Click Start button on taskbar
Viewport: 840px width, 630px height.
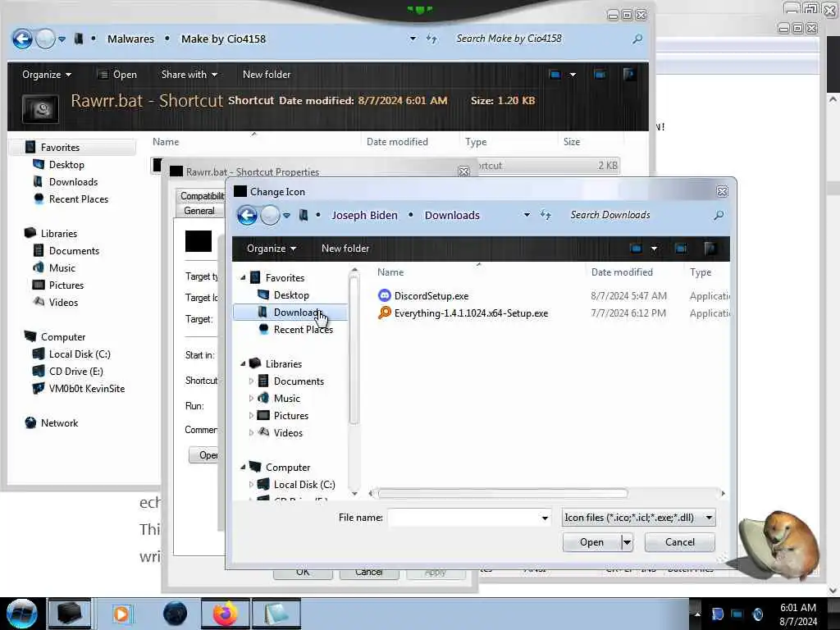pyautogui.click(x=21, y=614)
